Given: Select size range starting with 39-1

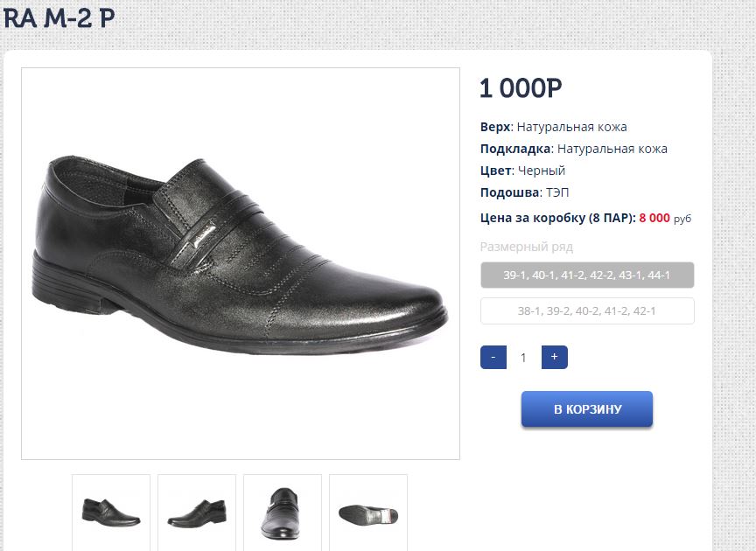Looking at the screenshot, I should [x=587, y=275].
